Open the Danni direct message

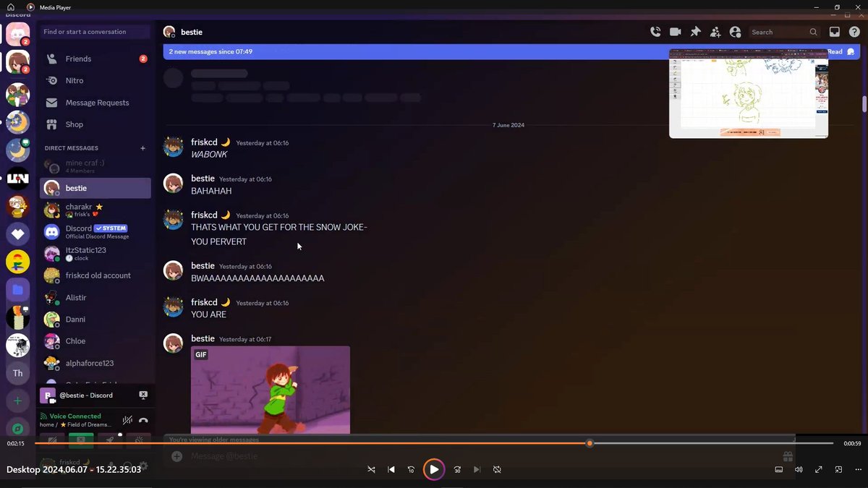pyautogui.click(x=95, y=319)
